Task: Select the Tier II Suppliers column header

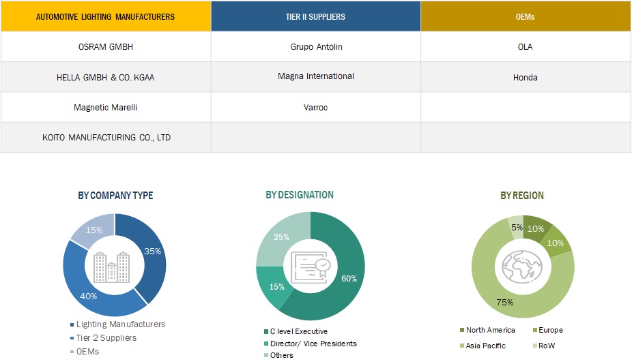Action: [316, 16]
